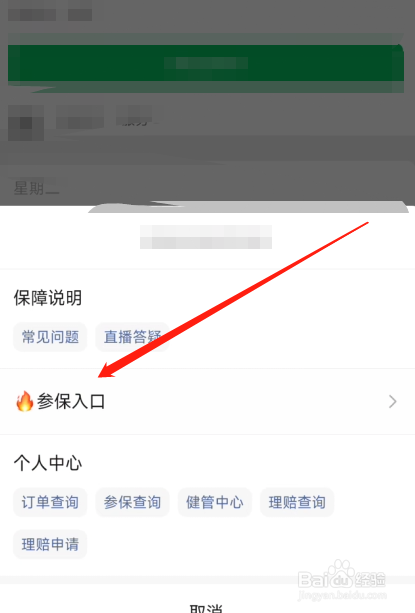
Task: Open the 健管中心 chip
Action: tap(215, 502)
